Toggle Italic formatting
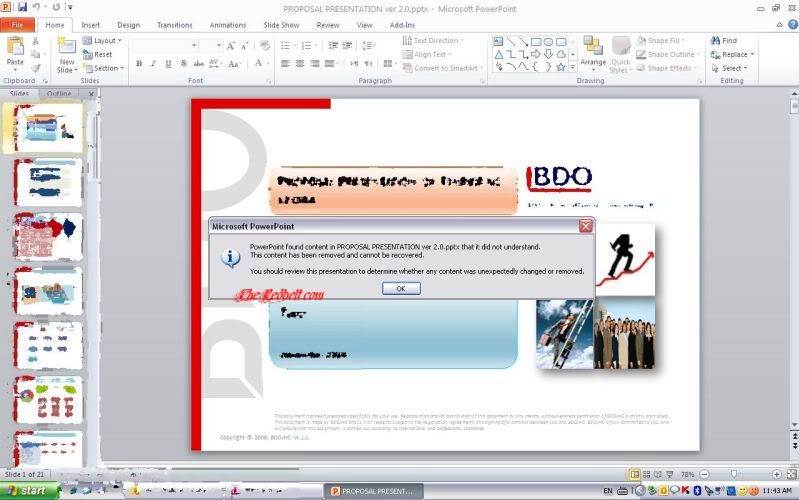Viewport: 799px width, 500px height. pos(153,64)
